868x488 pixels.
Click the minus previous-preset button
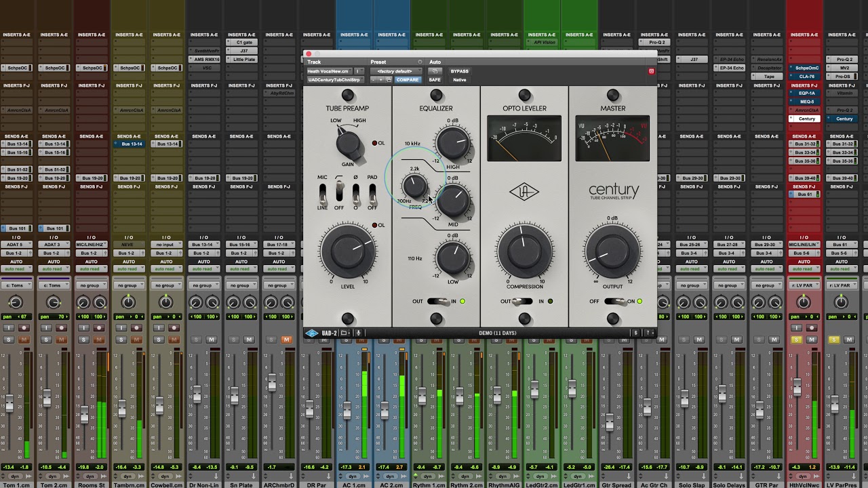point(374,80)
